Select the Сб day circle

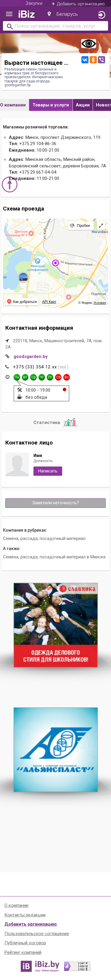tap(58, 377)
